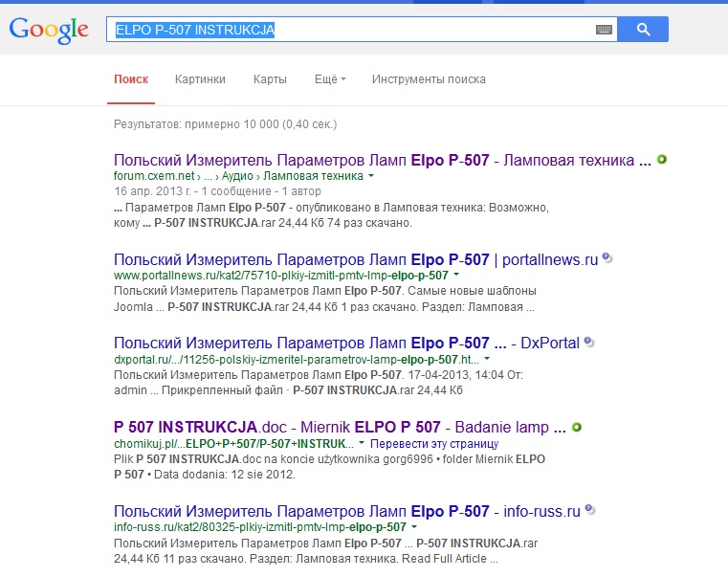728x577 pixels.
Task: Click snippet text 'Data dodania: 12 sie 2012'
Action: 224,475
